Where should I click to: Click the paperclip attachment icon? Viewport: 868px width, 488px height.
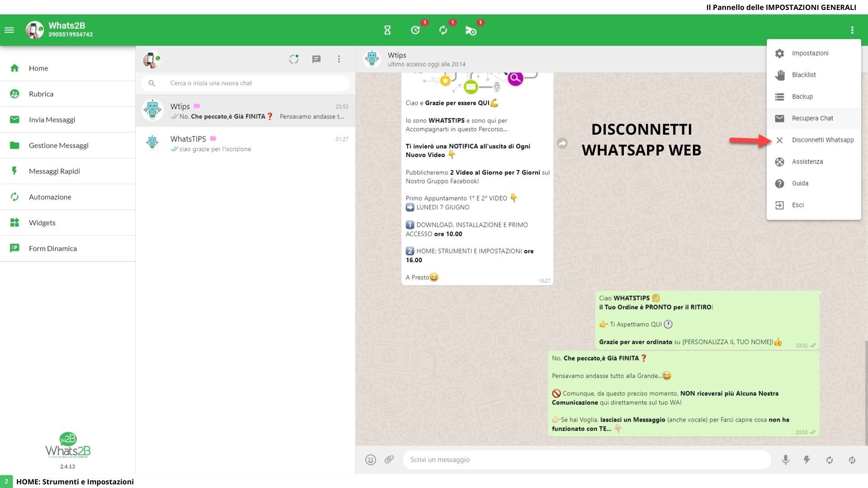click(x=389, y=460)
